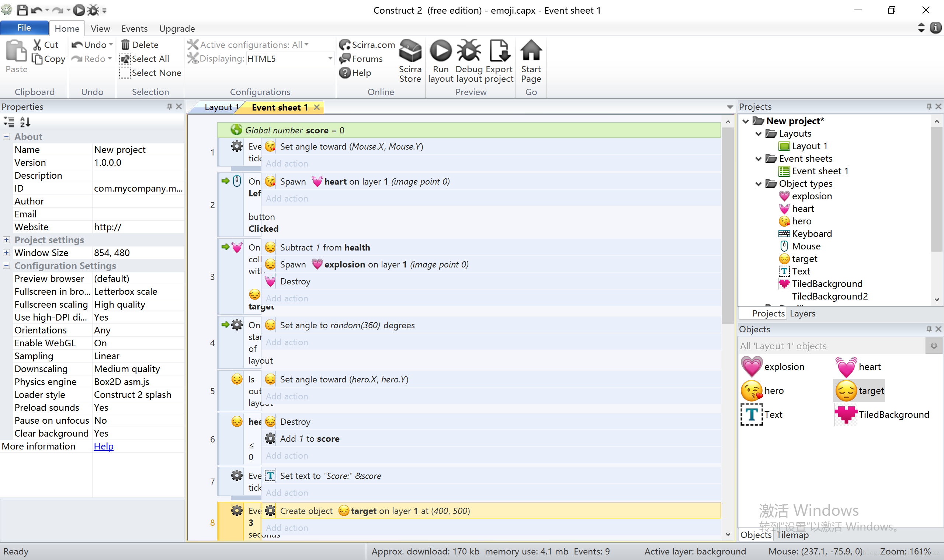This screenshot has height=560, width=944.
Task: Click the All 'Layout 1' objects filter field
Action: point(832,346)
